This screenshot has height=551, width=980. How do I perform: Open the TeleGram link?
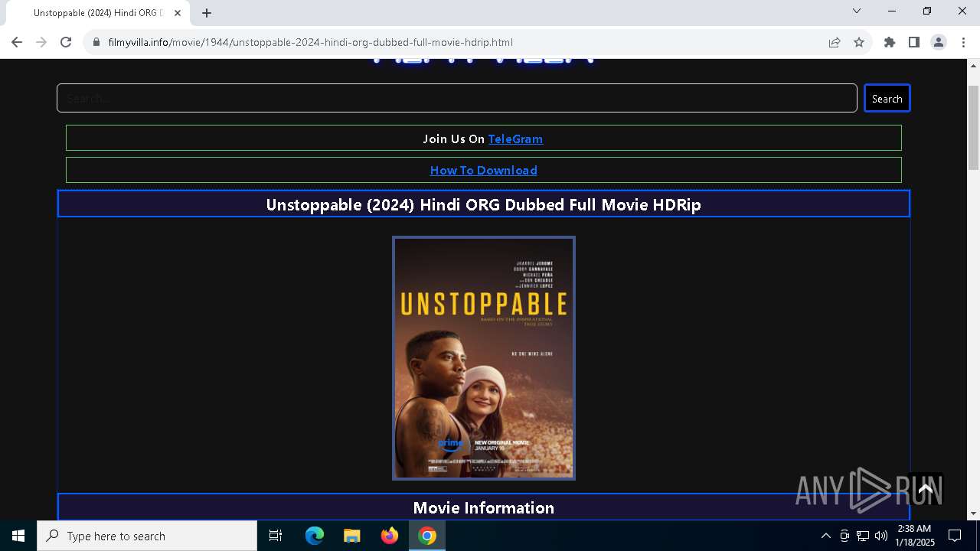pyautogui.click(x=515, y=139)
